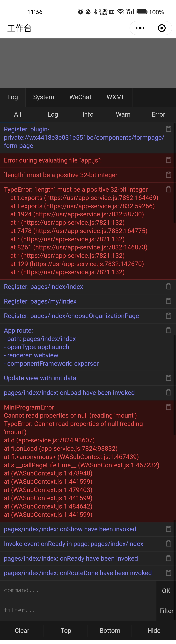Viewport: 176px width, 644px height.
Task: Click the filter text input field
Action: coord(75,610)
